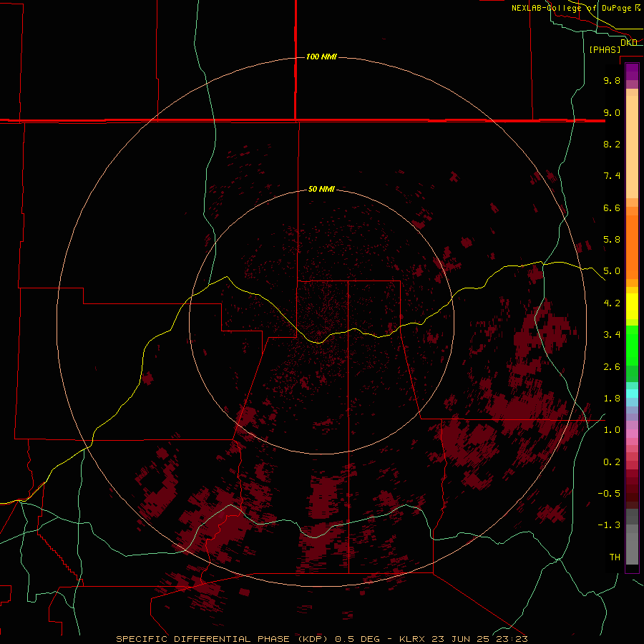Click the 3.4 legend value
The height and width of the screenshot is (644, 644).
click(612, 335)
